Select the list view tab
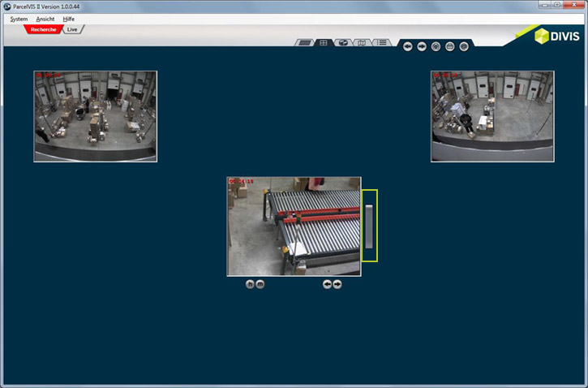The height and width of the screenshot is (388, 588). tap(381, 43)
